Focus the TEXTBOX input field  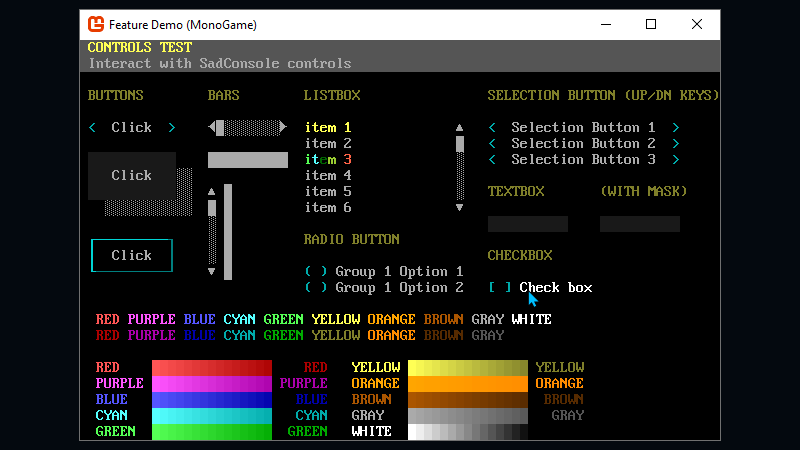click(528, 223)
